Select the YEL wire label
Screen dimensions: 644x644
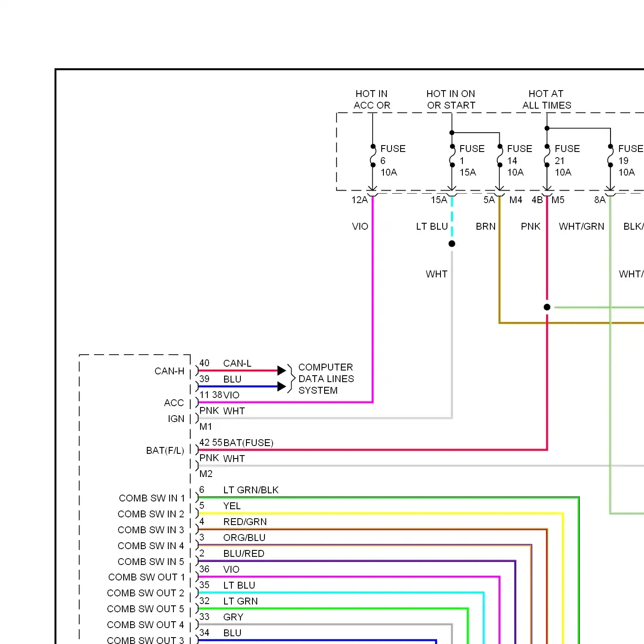point(232,506)
